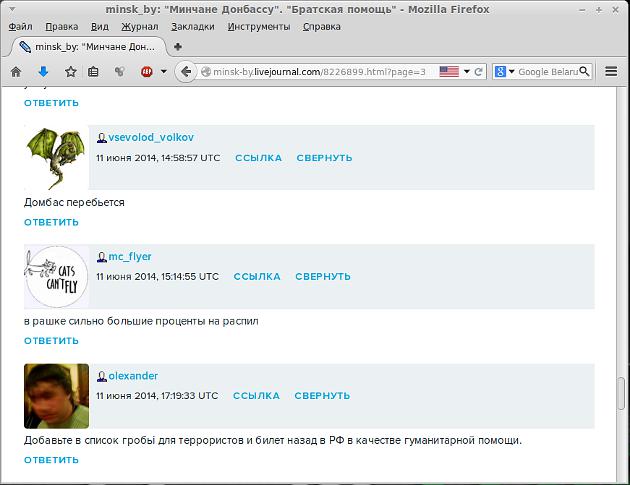This screenshot has height=485, width=630.
Task: Open the Инструменты menu
Action: coord(258,27)
